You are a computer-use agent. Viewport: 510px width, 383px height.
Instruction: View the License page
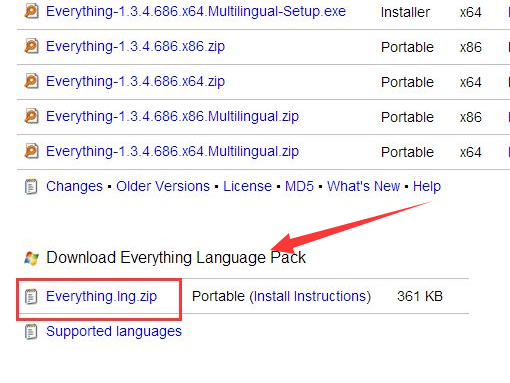247,186
